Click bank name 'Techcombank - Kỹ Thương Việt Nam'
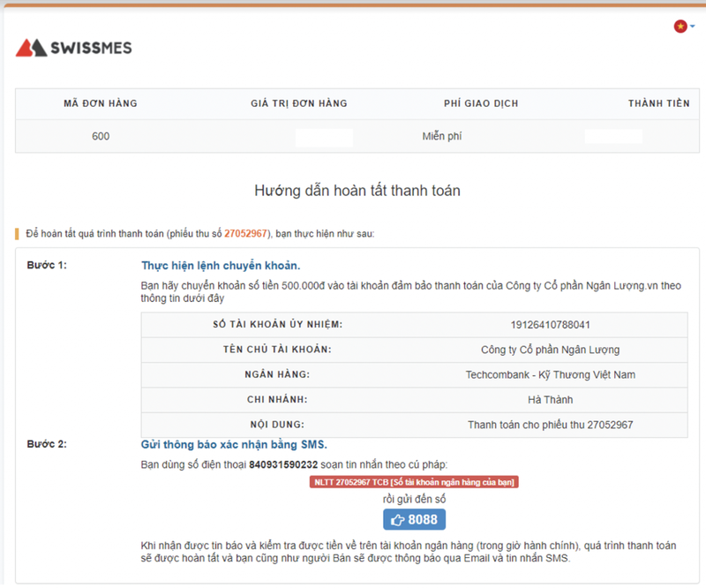The width and height of the screenshot is (706, 588). click(x=550, y=375)
